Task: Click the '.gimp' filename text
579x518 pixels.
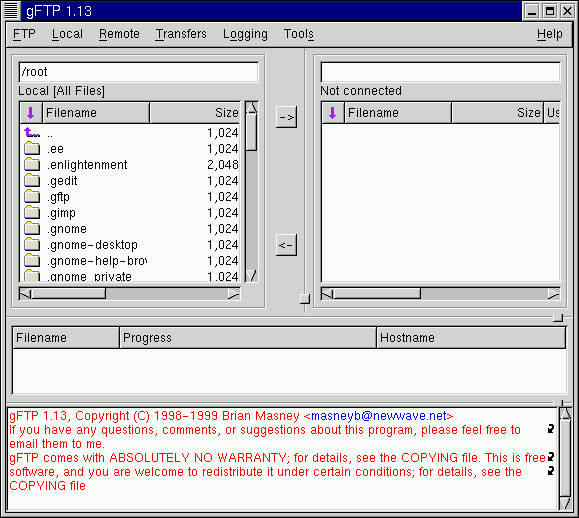Action: click(x=61, y=213)
